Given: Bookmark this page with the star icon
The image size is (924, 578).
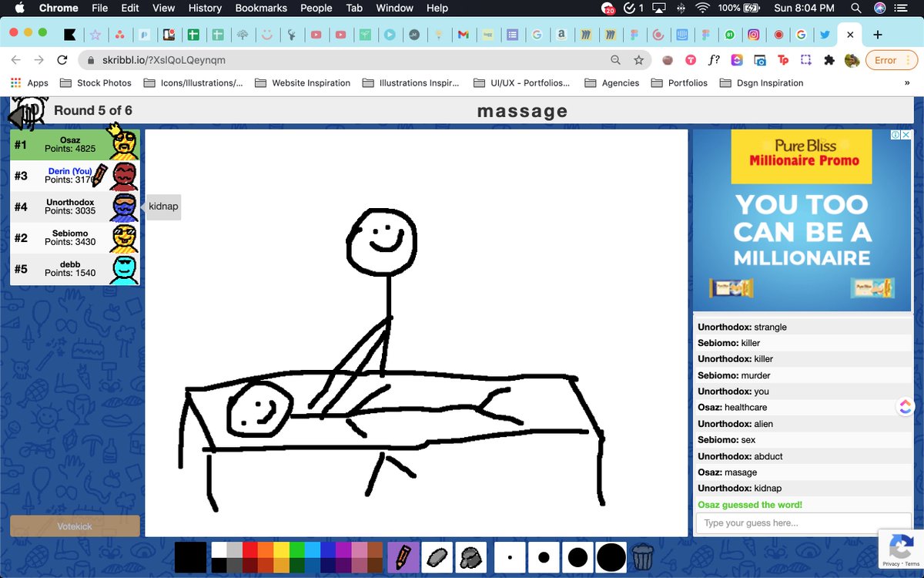Looking at the screenshot, I should (638, 60).
